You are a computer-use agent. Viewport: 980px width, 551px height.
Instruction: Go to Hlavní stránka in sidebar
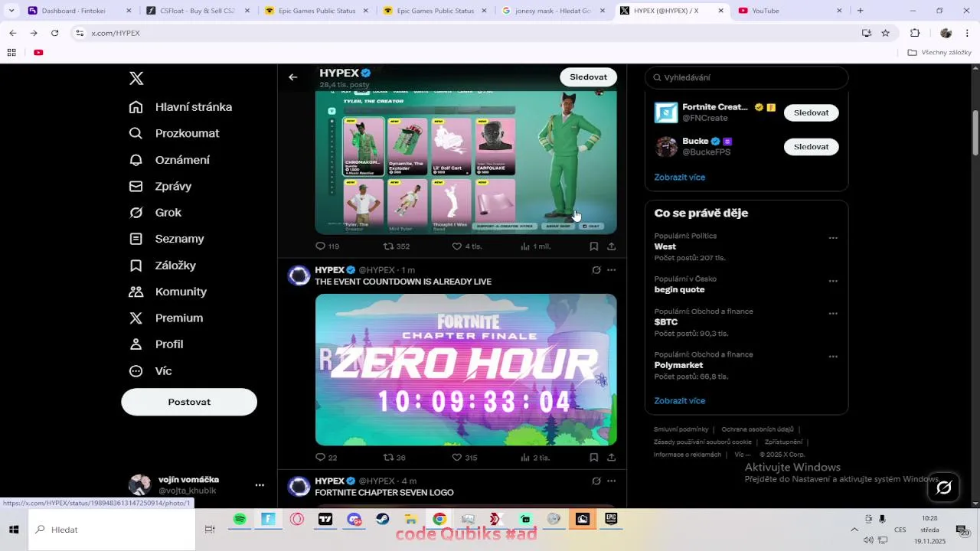[181, 107]
